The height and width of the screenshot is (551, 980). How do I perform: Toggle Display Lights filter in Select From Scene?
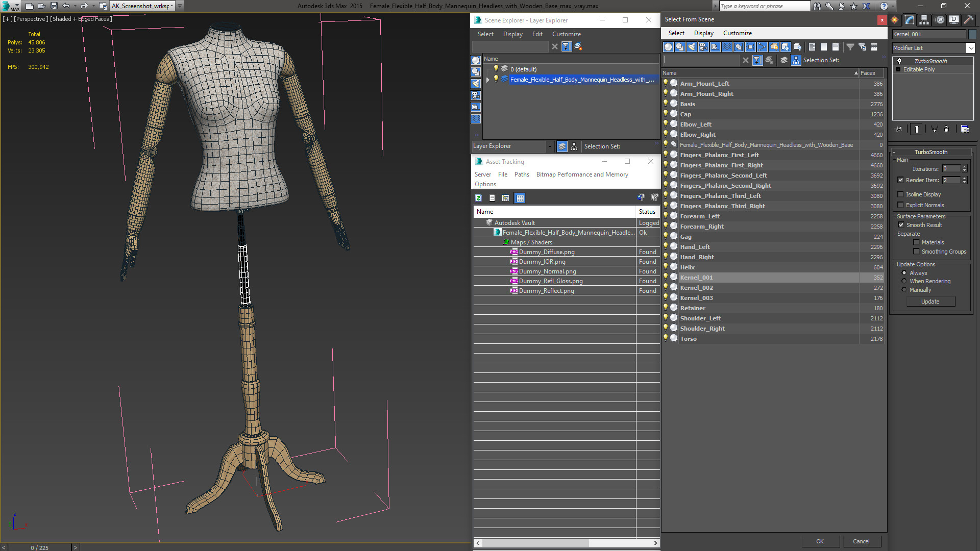[692, 47]
